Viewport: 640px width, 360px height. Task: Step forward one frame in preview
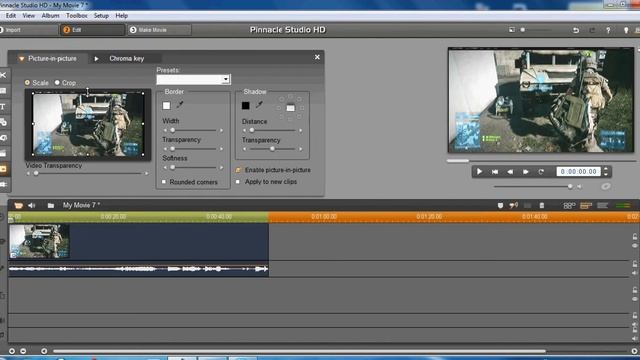[526, 172]
